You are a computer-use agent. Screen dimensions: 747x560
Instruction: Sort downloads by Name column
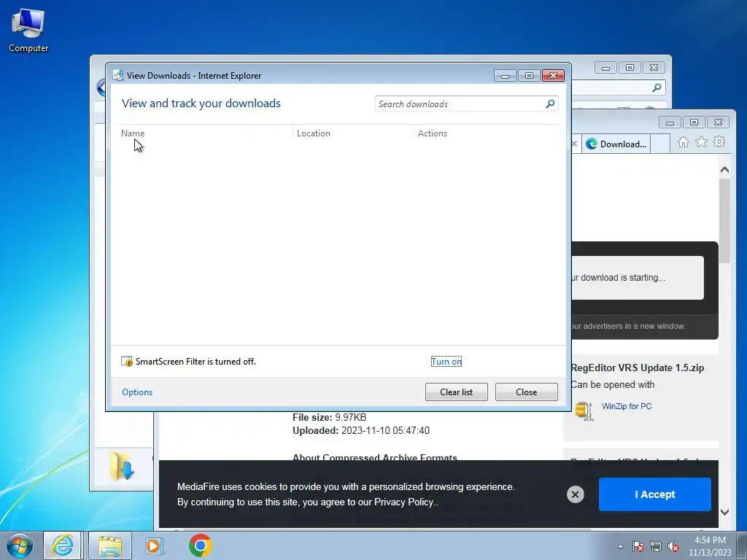click(133, 133)
